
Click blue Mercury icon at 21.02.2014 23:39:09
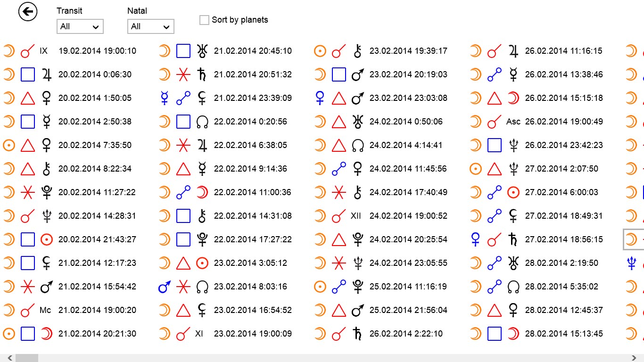[x=164, y=98]
